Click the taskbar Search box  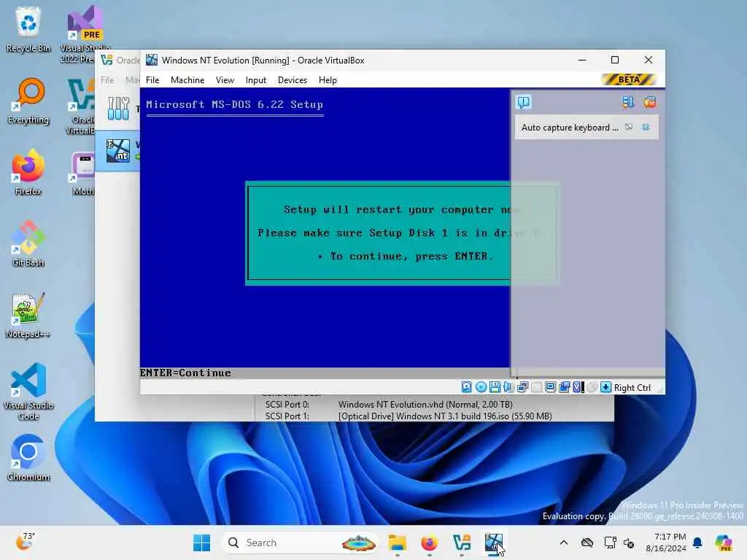click(x=301, y=542)
